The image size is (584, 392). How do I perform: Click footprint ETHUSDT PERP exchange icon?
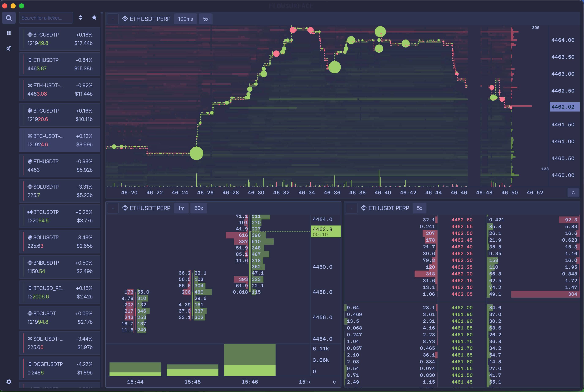click(125, 208)
